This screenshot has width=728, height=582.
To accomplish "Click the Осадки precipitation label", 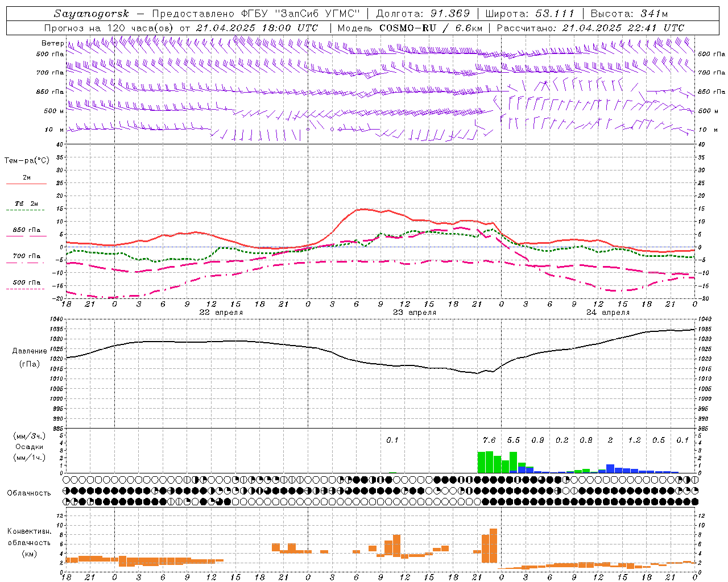I will click(30, 447).
